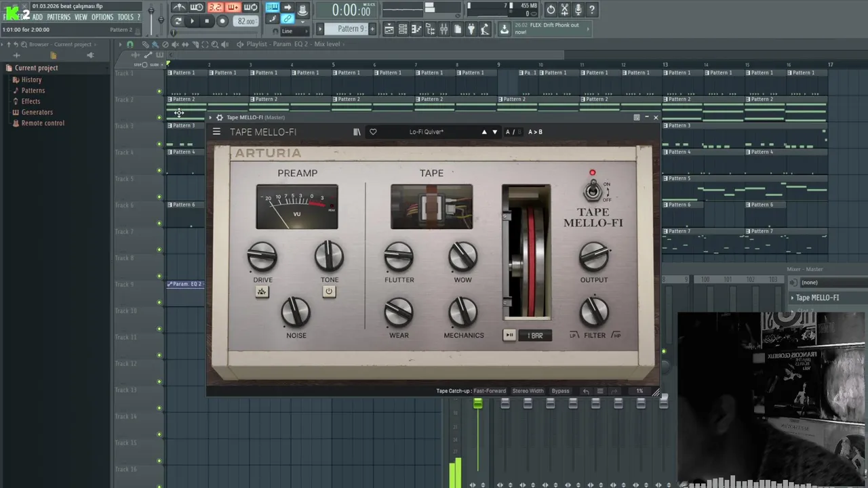
Task: Click the Fast-Forward Tape Catch-up option
Action: click(x=490, y=391)
